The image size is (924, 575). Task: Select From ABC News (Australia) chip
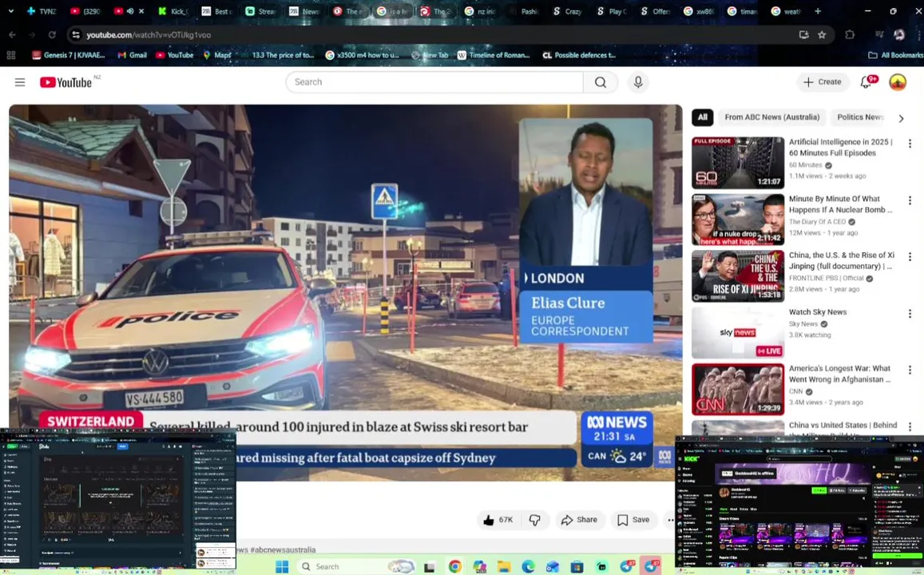coord(772,117)
